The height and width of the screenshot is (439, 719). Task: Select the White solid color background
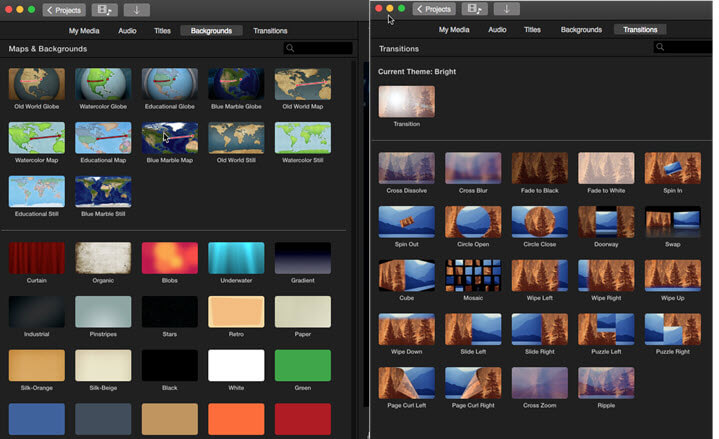(x=236, y=364)
